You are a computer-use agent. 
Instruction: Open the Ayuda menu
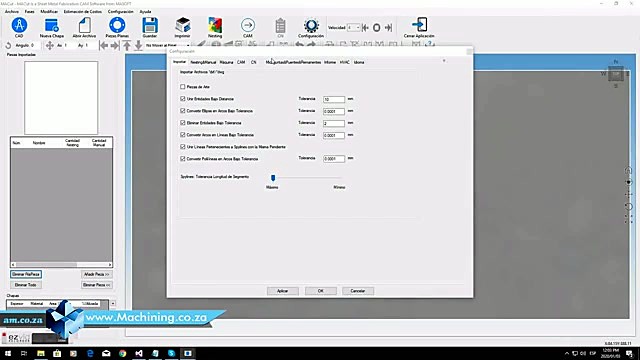pyautogui.click(x=145, y=11)
